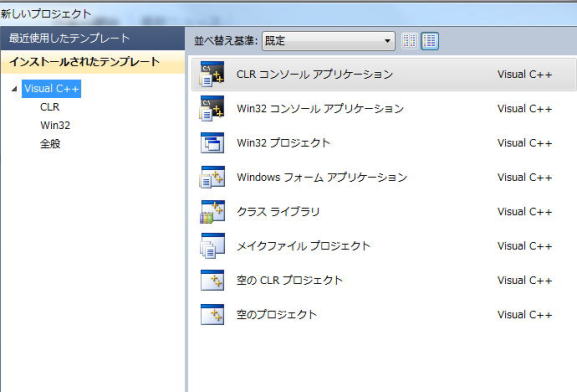Select the Win32 category in tree

point(55,125)
